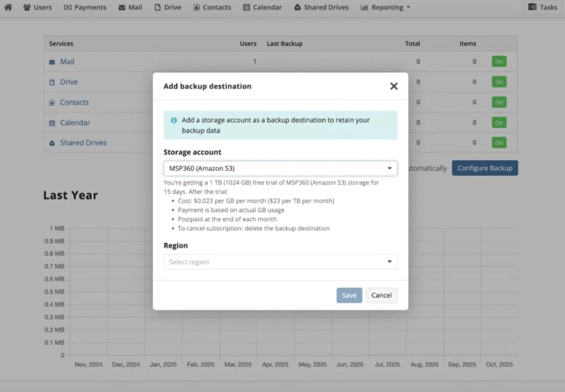Click the Shared Drives icon in Services table
The height and width of the screenshot is (392, 565).
pyautogui.click(x=52, y=143)
